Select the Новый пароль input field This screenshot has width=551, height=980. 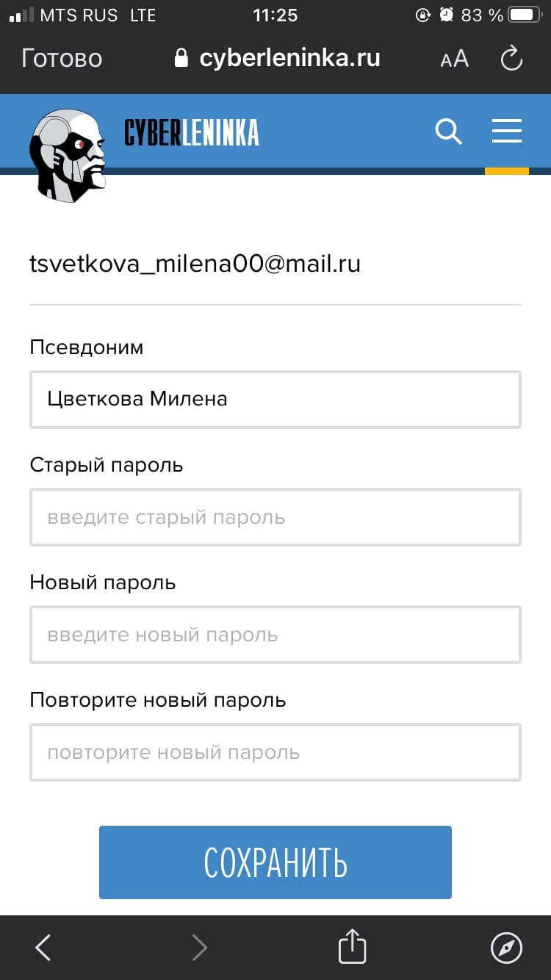(x=275, y=635)
